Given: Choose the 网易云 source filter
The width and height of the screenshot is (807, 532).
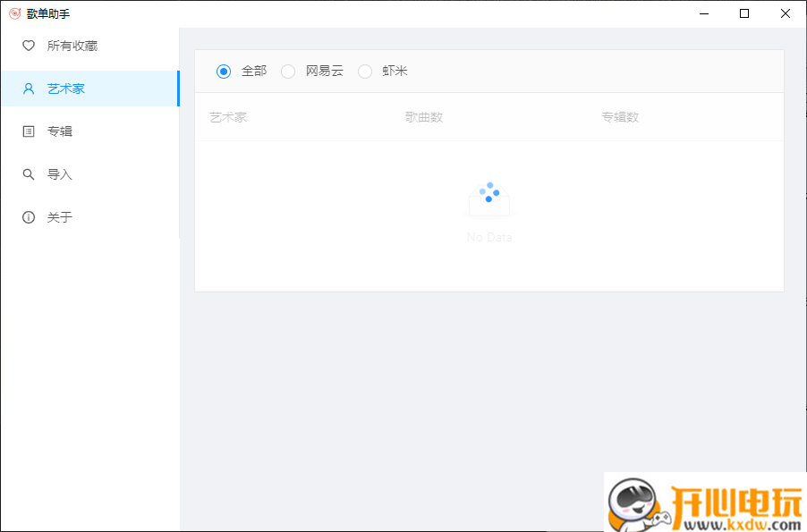Looking at the screenshot, I should point(288,71).
